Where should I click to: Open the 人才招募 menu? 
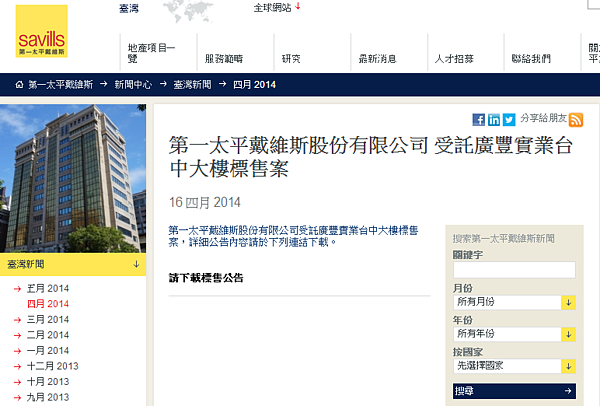(x=454, y=59)
